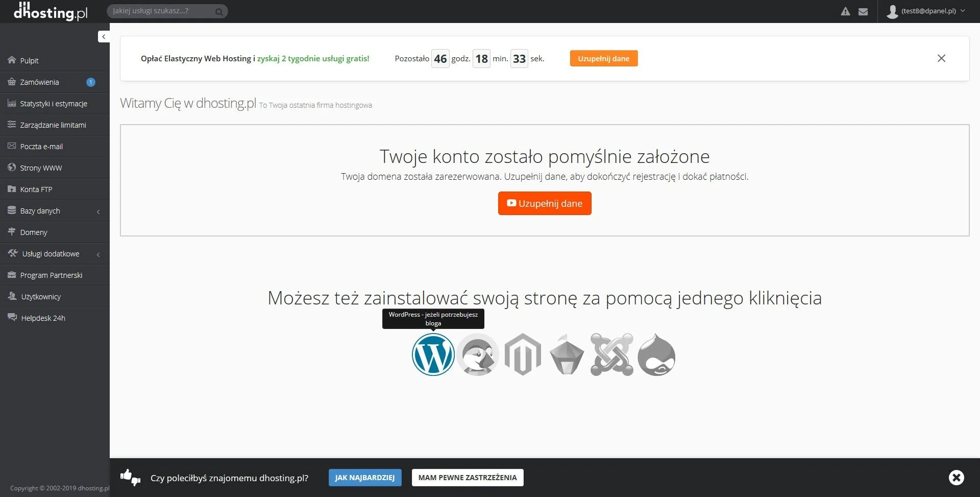Screen dimensions: 980x497
Task: Install PrestaShop via its logo
Action: [x=477, y=354]
